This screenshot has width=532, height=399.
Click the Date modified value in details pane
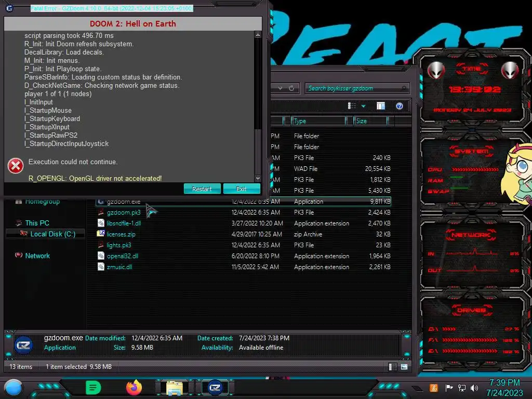(x=157, y=338)
